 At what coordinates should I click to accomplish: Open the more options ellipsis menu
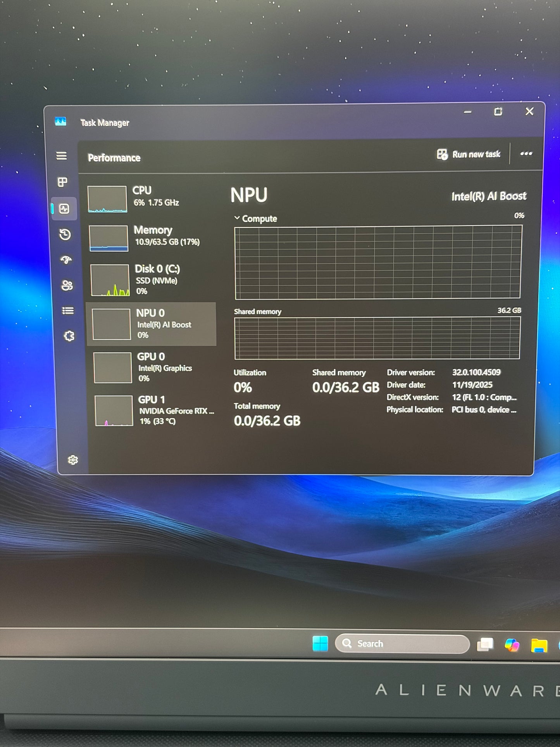click(526, 154)
